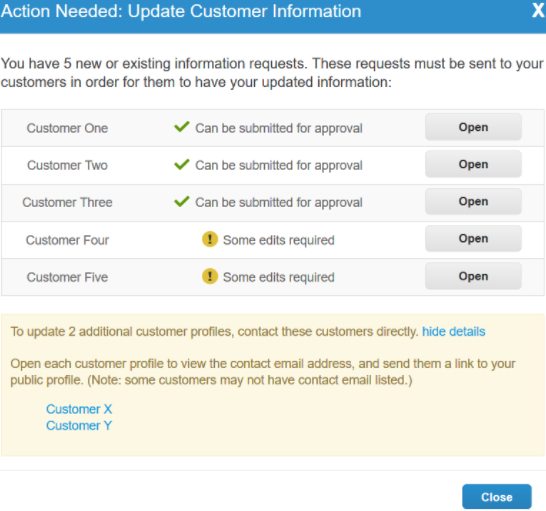Select the Customer Four row label
546x511 pixels.
pos(67,240)
